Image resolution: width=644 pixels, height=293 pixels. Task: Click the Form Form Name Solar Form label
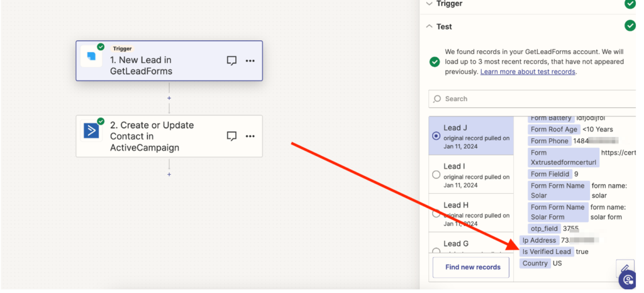(x=558, y=212)
